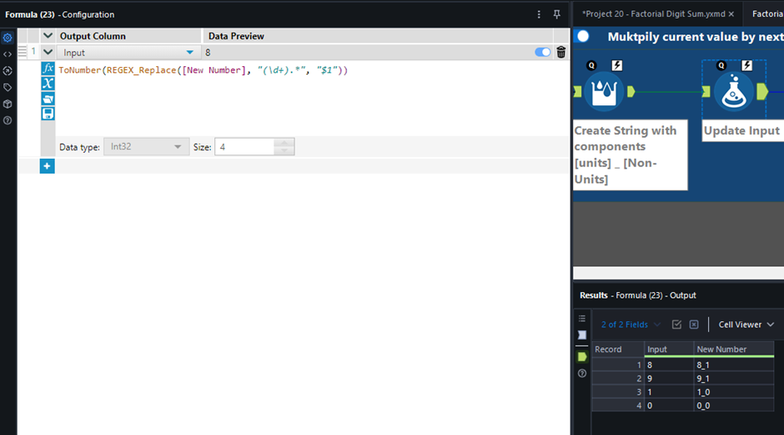Click the Q badge above Multi-Field Formula tool
The height and width of the screenshot is (435, 784).
(592, 66)
